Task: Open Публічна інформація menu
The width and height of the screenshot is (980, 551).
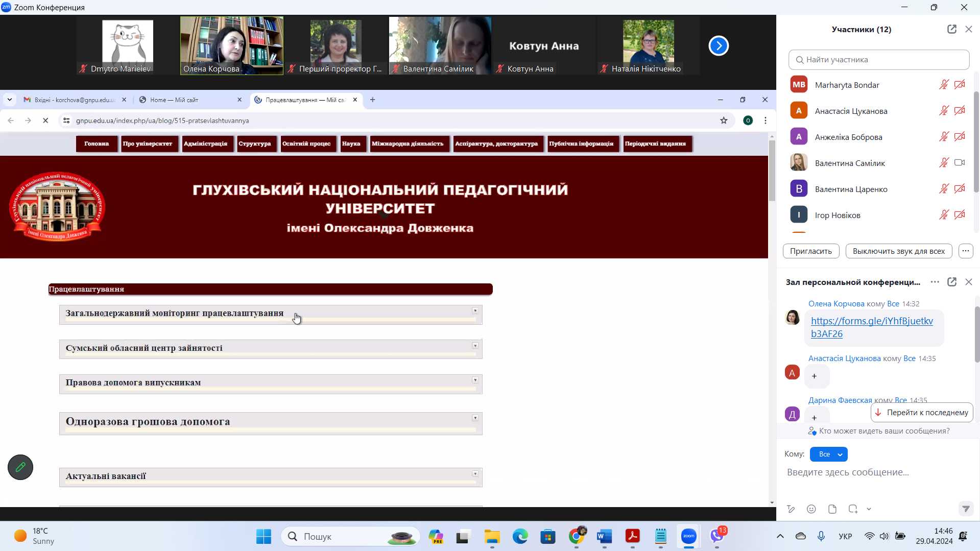Action: pyautogui.click(x=583, y=143)
